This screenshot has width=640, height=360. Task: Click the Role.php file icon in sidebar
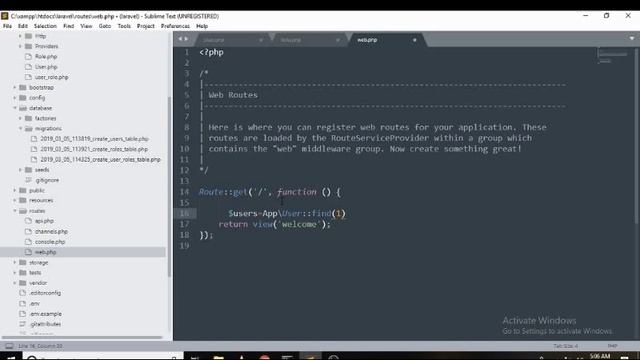(x=28, y=56)
